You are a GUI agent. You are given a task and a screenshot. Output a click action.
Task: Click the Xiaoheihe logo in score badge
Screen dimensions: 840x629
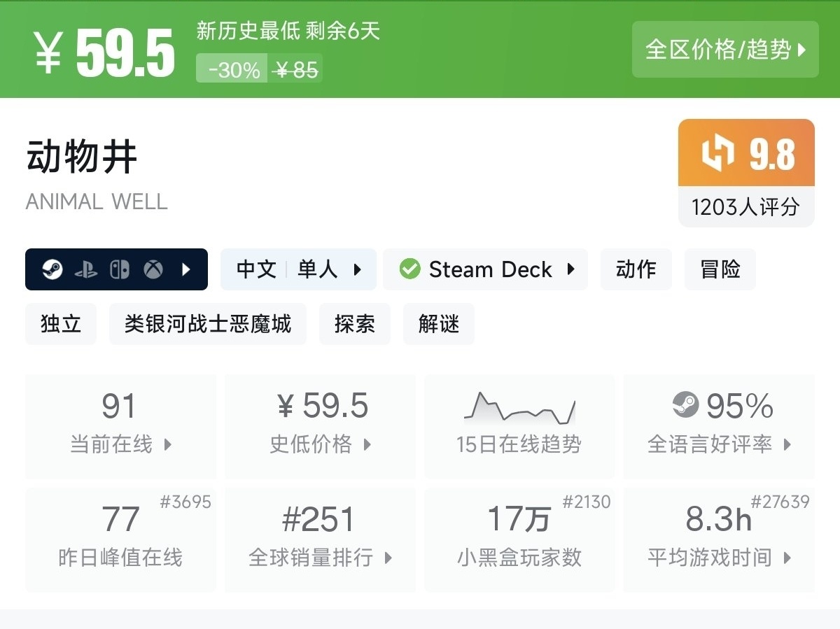point(719,153)
